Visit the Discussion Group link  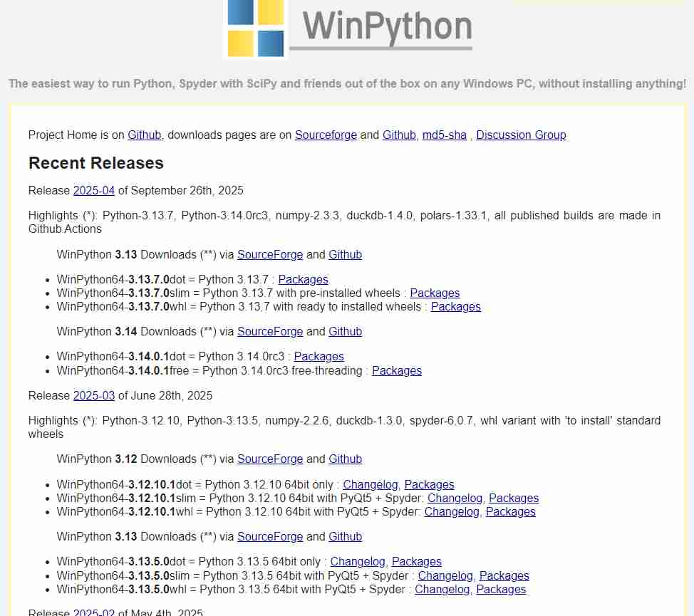coord(521,135)
